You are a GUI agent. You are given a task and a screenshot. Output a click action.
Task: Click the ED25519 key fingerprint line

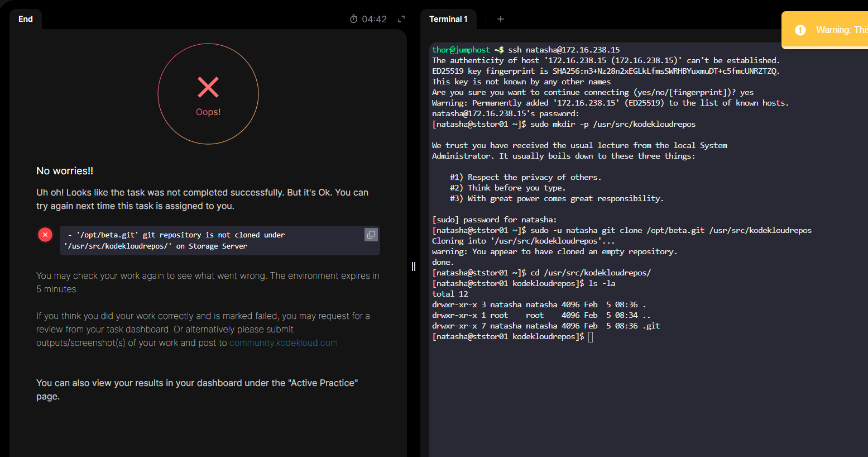[606, 71]
